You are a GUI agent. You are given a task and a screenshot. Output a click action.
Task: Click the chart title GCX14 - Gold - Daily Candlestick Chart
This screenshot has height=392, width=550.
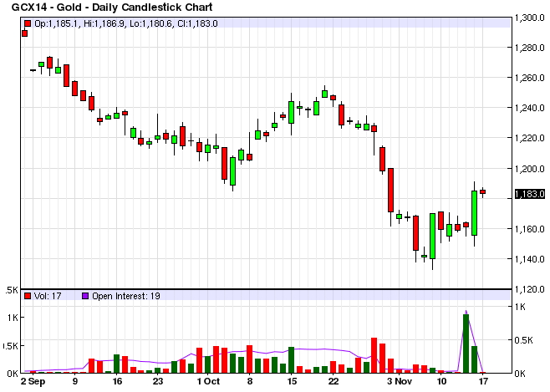coord(112,7)
